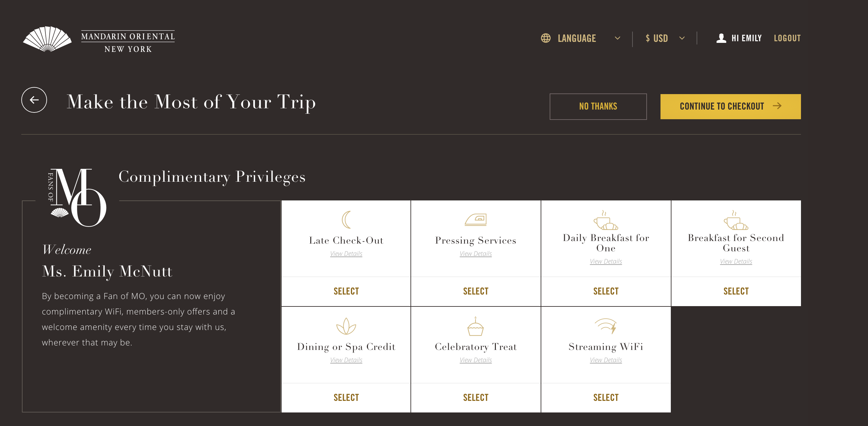Viewport: 868px width, 426px height.
Task: Select the Streaming WiFi privilege
Action: pyautogui.click(x=605, y=398)
